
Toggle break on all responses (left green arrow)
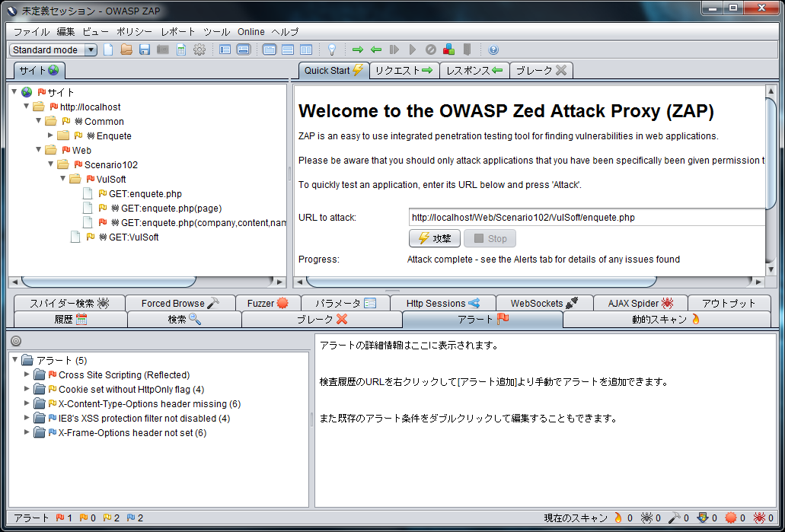[x=376, y=49]
